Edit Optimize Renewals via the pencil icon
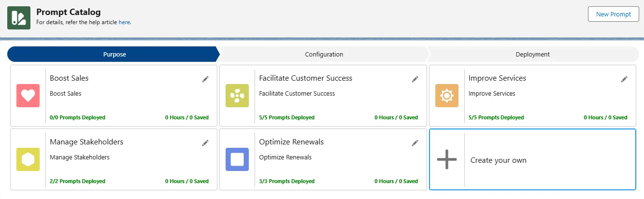The width and height of the screenshot is (644, 199). (415, 143)
